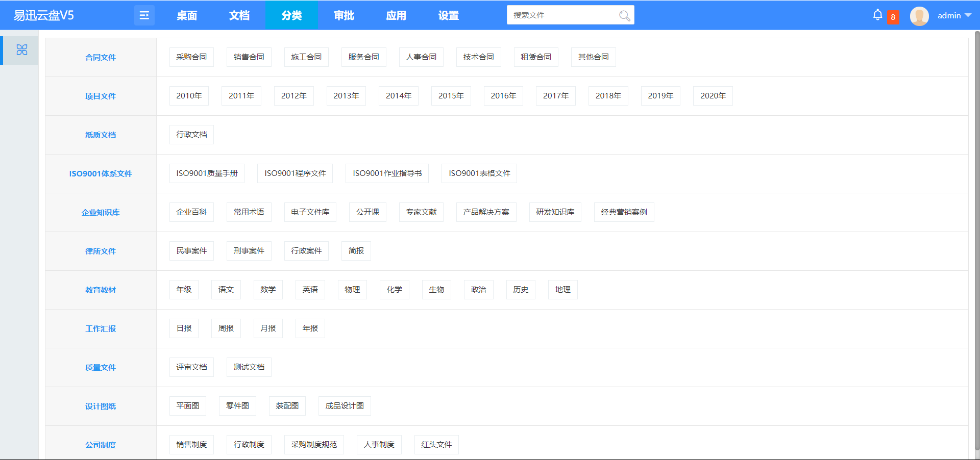The image size is (980, 460).
Task: Click the sidebar collapse hamburger icon
Action: tap(144, 15)
